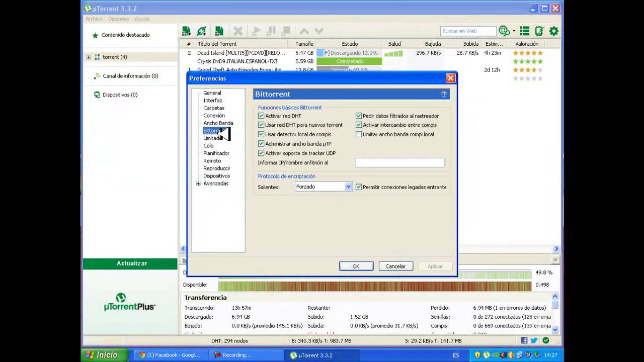The width and height of the screenshot is (644, 362).
Task: Click the Add Torrent toolbar icon
Action: point(187,31)
